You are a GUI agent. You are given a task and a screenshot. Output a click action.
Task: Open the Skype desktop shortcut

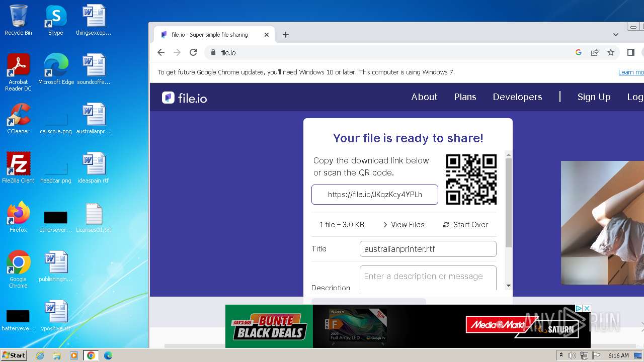(55, 20)
